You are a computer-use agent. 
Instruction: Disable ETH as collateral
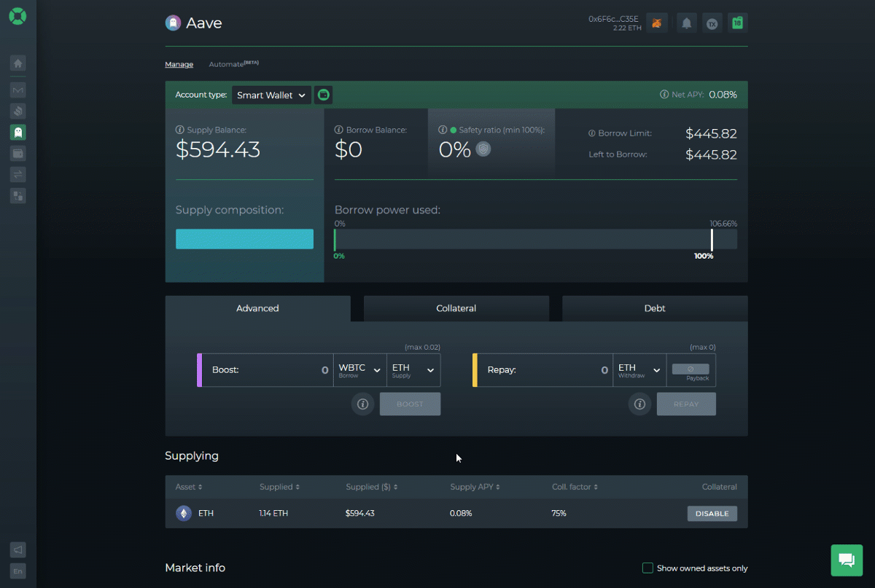(712, 514)
